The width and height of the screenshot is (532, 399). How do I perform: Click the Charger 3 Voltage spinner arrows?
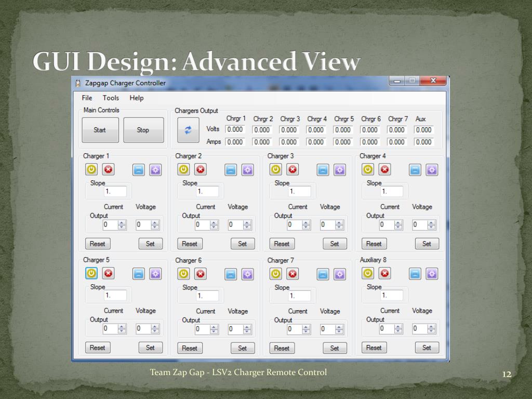pos(339,224)
